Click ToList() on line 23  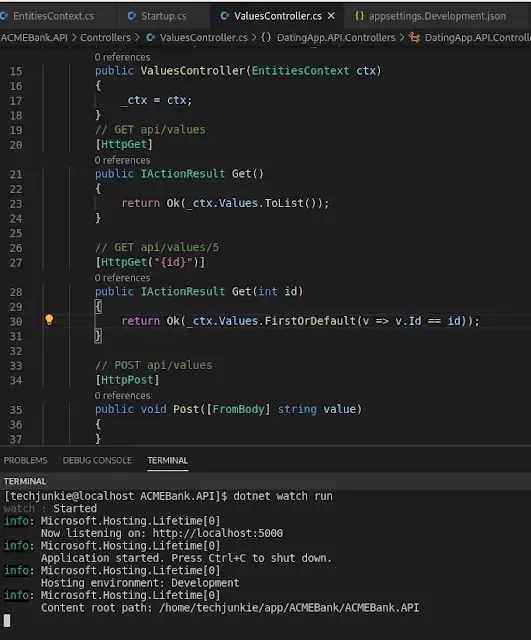pyautogui.click(x=290, y=203)
